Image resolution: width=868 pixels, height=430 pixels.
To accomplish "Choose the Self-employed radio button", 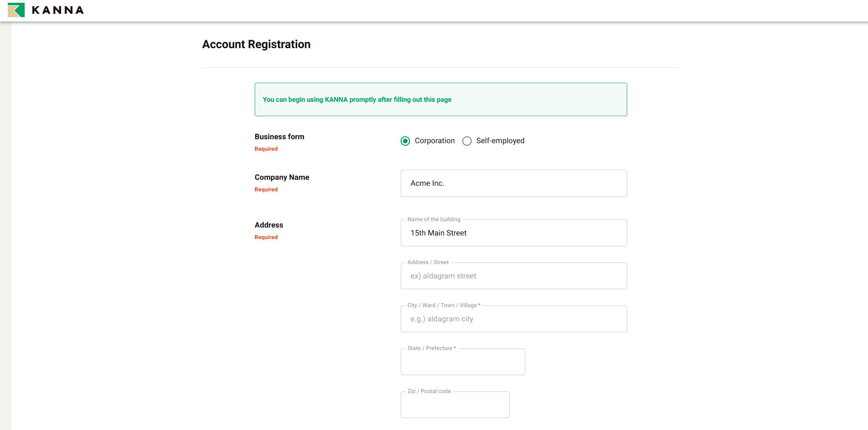I will pyautogui.click(x=467, y=141).
